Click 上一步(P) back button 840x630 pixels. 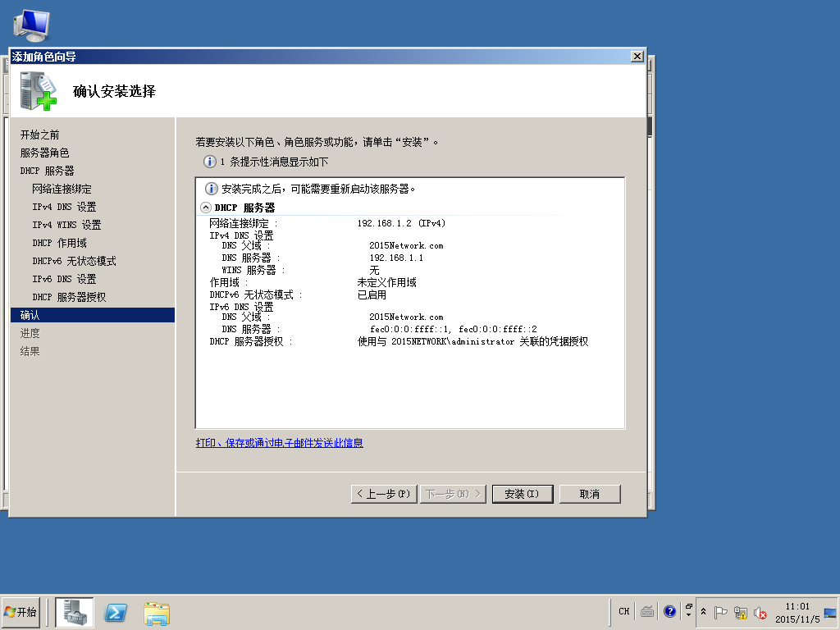point(384,494)
